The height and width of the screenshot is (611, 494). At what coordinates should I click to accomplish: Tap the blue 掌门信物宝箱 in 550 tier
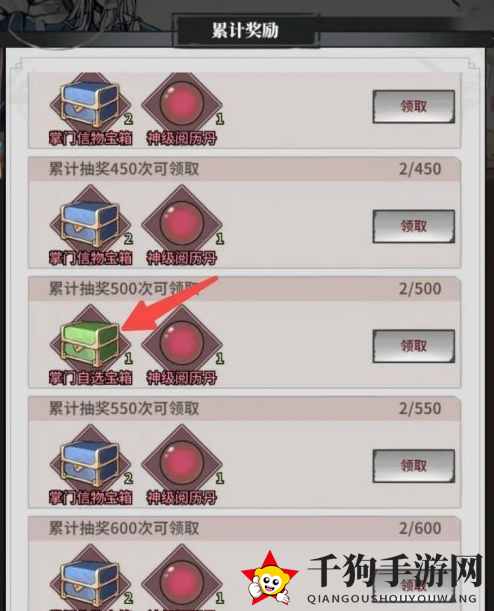[x=90, y=463]
